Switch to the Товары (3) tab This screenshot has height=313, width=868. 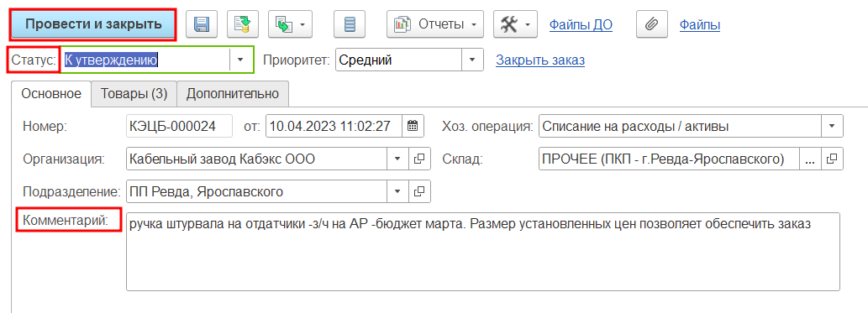134,93
